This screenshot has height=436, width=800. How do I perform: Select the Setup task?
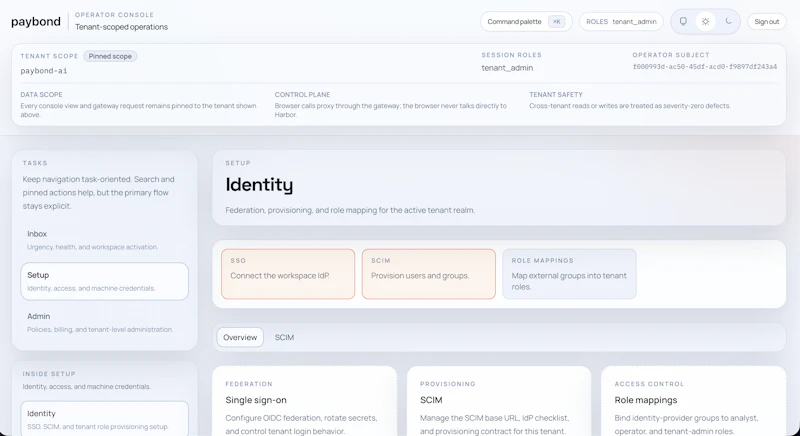click(105, 281)
